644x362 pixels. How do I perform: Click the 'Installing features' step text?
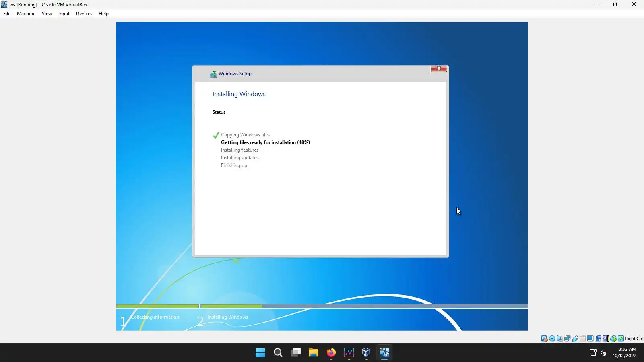(239, 150)
